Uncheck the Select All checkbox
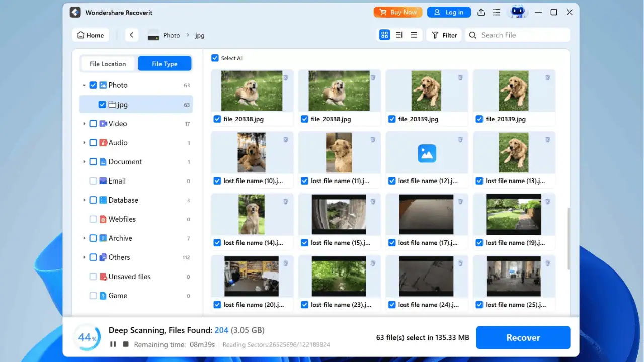Image resolution: width=644 pixels, height=362 pixels. (x=215, y=58)
